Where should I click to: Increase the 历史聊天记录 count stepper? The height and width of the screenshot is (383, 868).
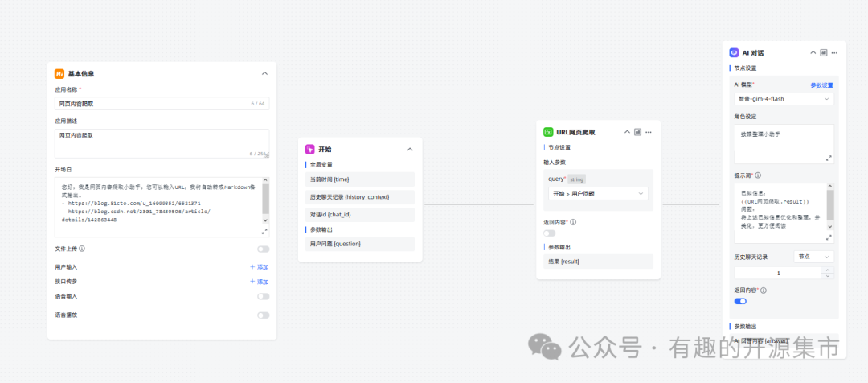click(x=828, y=270)
